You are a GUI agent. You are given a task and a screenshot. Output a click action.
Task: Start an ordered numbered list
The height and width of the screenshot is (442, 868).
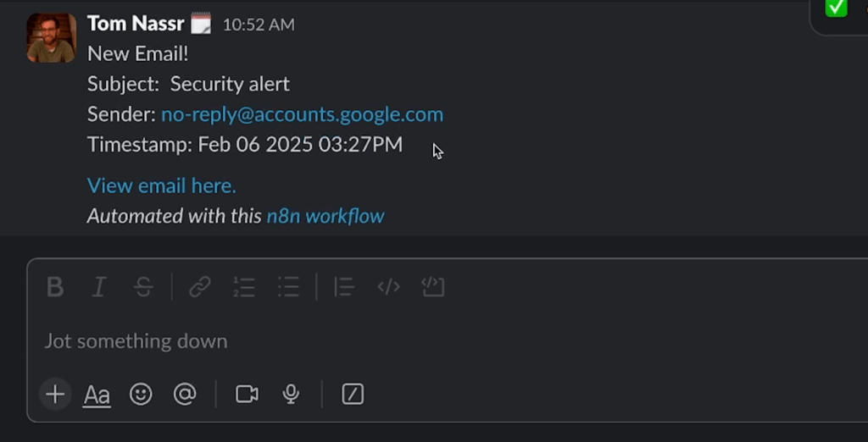point(244,287)
